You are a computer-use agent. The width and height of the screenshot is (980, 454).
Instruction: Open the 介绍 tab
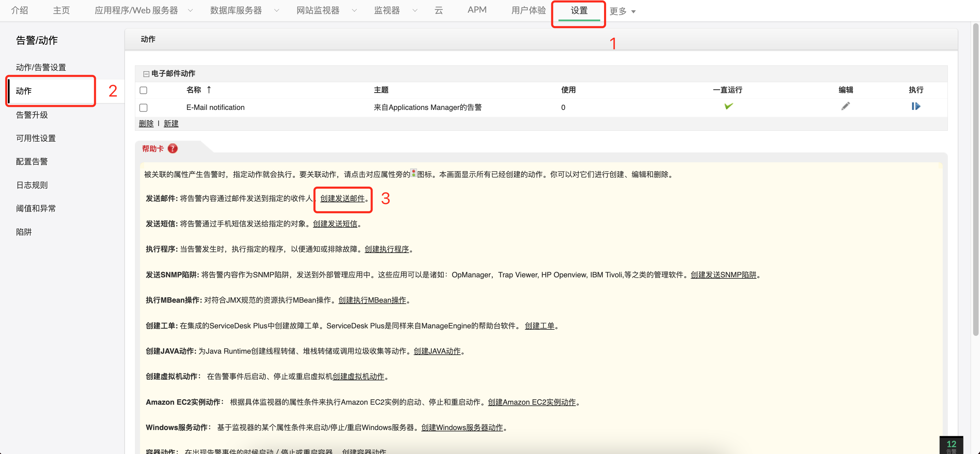(x=20, y=10)
